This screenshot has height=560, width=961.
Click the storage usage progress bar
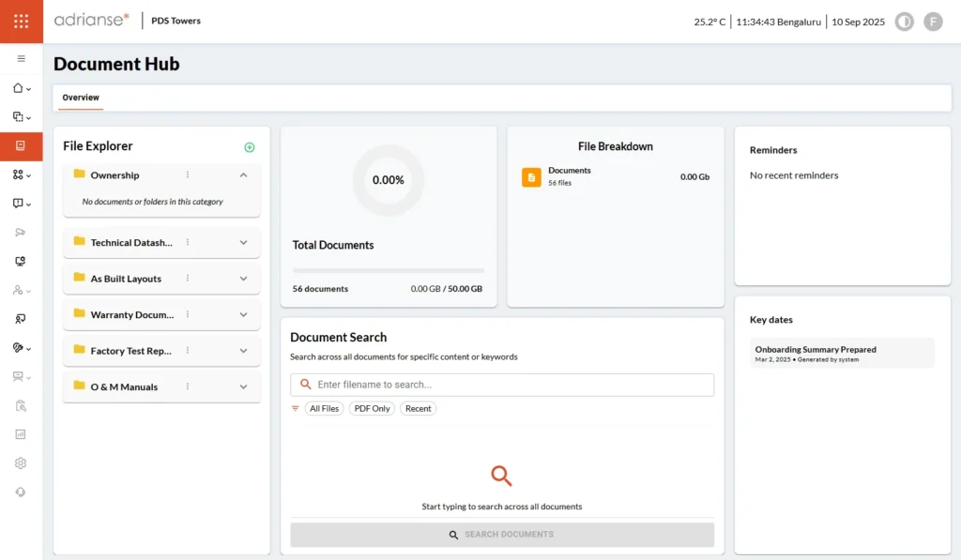(x=388, y=270)
